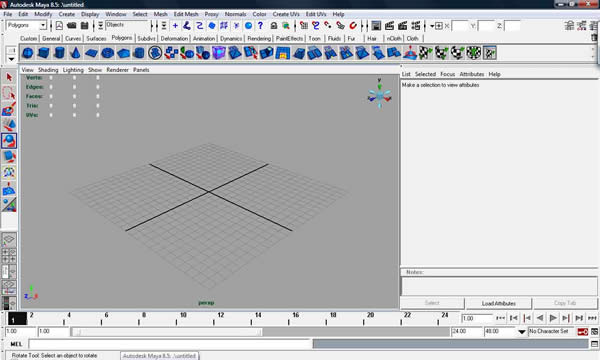Toggle the Script Editor button
Viewport: 600px width, 360px height.
point(594,344)
